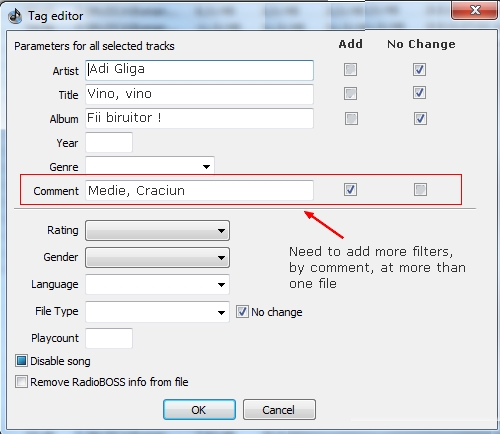The width and height of the screenshot is (500, 434).
Task: Check No Change for Comment
Action: [x=420, y=189]
